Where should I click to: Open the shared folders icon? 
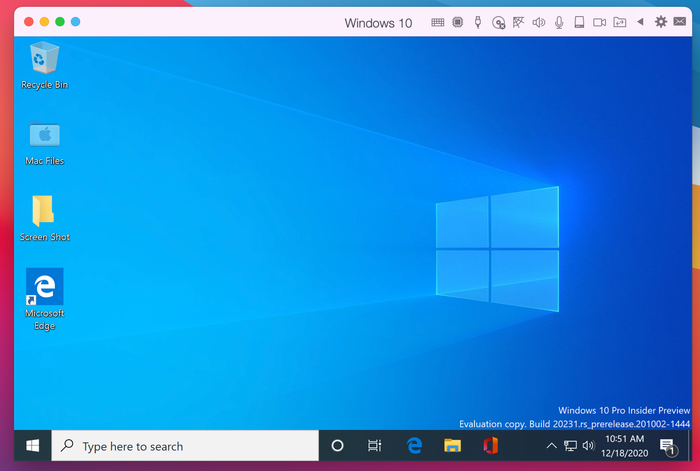[620, 22]
